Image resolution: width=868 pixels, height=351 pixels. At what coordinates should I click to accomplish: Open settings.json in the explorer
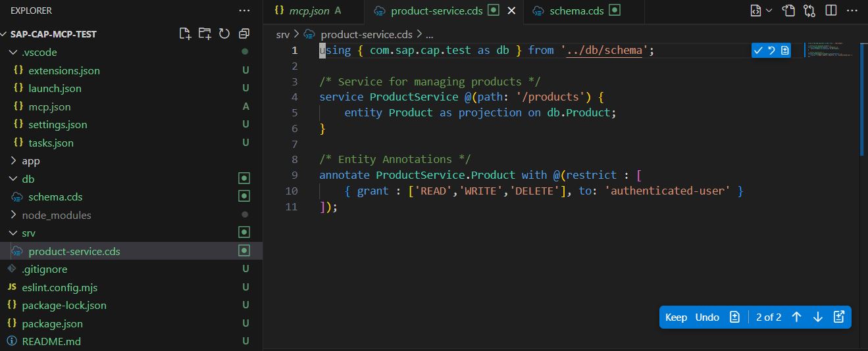[57, 124]
